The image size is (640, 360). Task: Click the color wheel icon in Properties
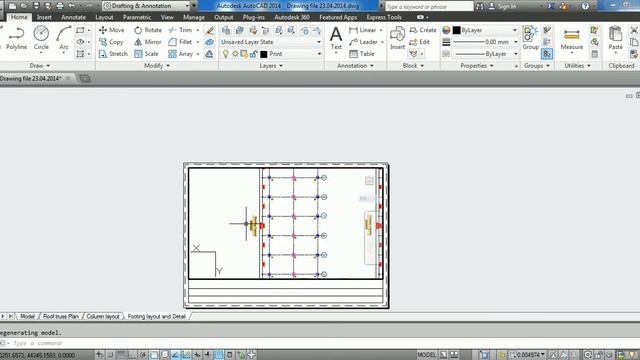coord(446,30)
